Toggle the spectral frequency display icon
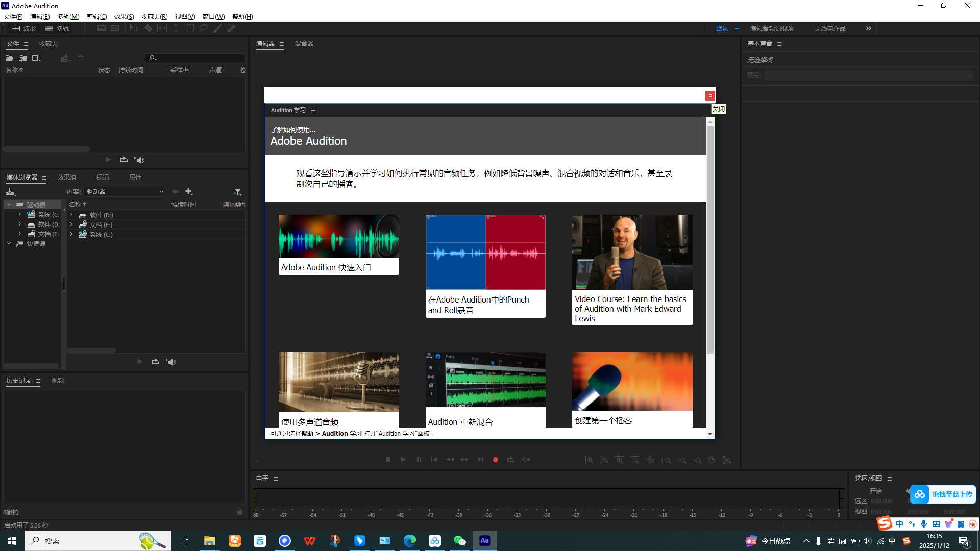Image resolution: width=980 pixels, height=551 pixels. (102, 29)
